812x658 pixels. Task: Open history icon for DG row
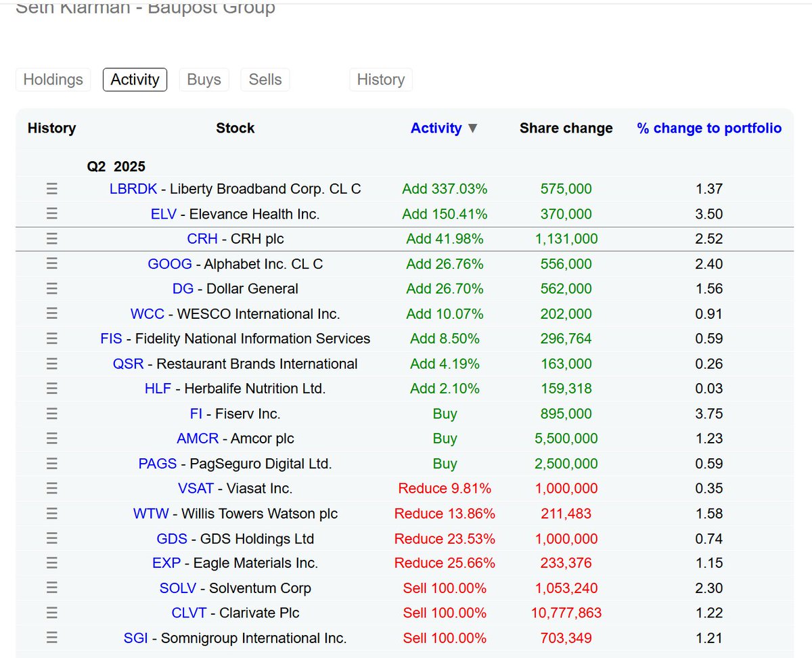tap(52, 289)
